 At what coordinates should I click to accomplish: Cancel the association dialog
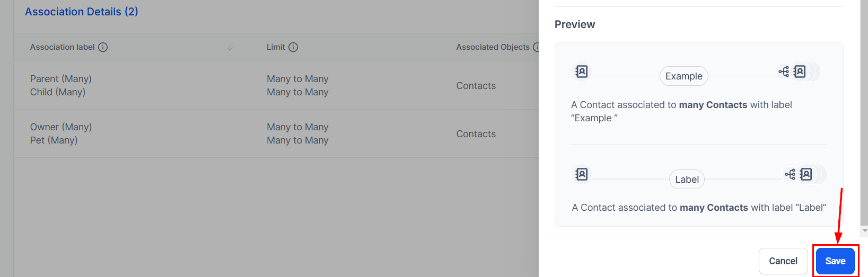pyautogui.click(x=783, y=261)
